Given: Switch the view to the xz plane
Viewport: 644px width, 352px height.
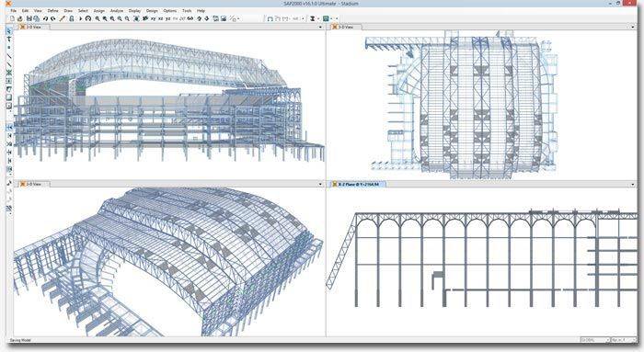Looking at the screenshot, I should click(x=160, y=18).
